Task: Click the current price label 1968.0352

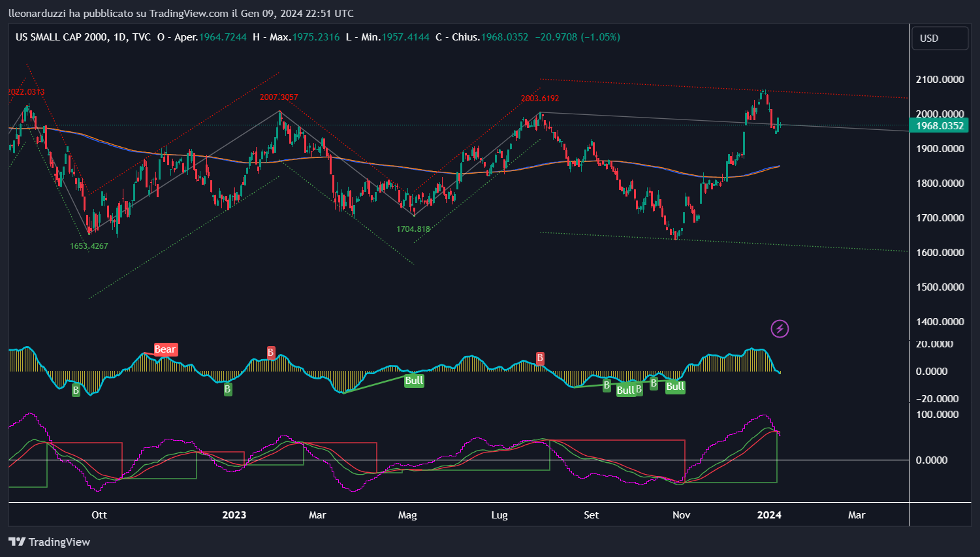Action: [939, 126]
